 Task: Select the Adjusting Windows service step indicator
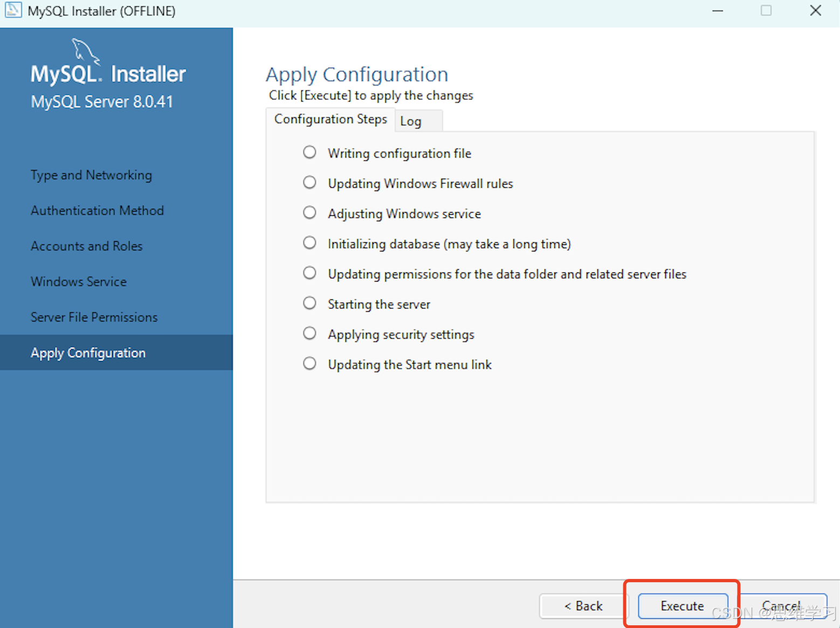309,213
